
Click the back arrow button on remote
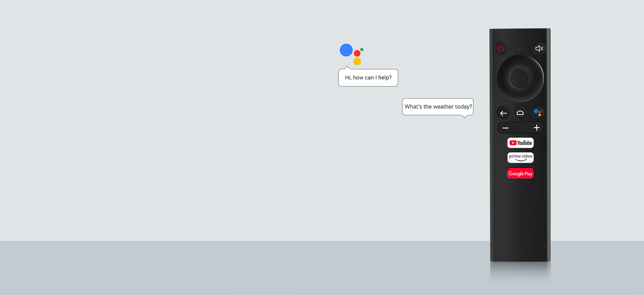(x=503, y=113)
